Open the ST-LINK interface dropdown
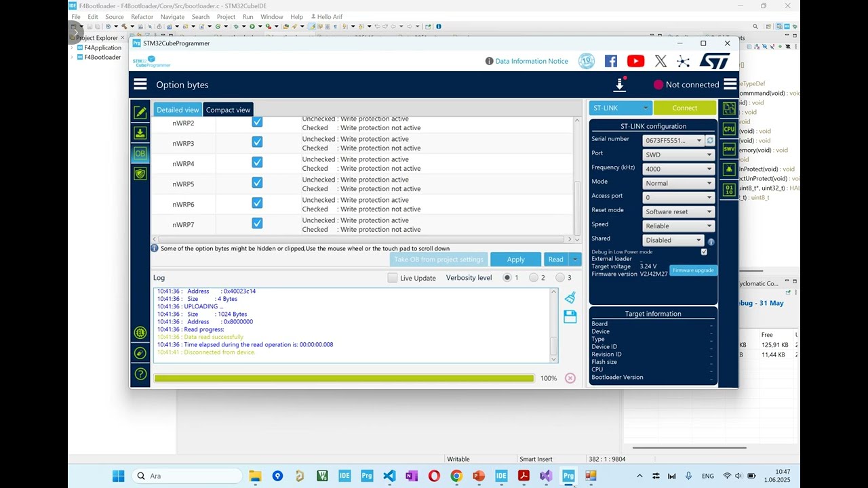This screenshot has width=868, height=488. tap(620, 108)
